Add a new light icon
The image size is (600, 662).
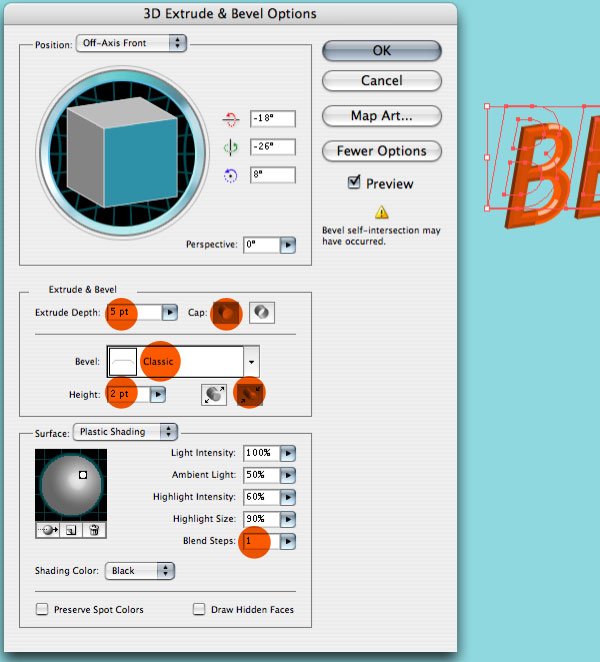coord(71,529)
